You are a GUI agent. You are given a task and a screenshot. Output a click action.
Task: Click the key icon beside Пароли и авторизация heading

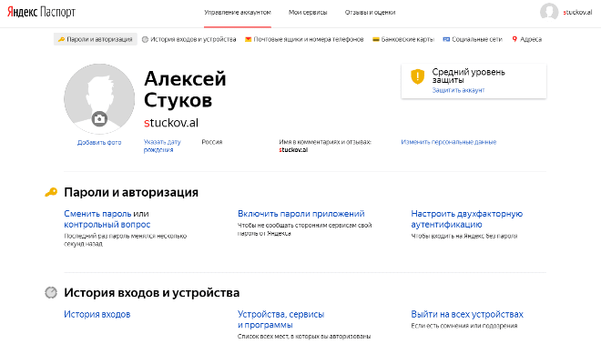click(51, 192)
